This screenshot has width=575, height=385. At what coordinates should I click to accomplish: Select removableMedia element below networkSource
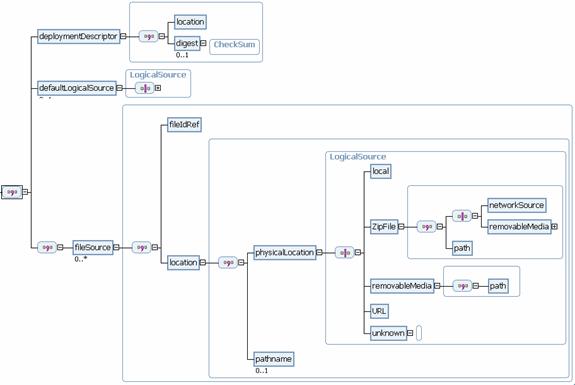tap(519, 227)
